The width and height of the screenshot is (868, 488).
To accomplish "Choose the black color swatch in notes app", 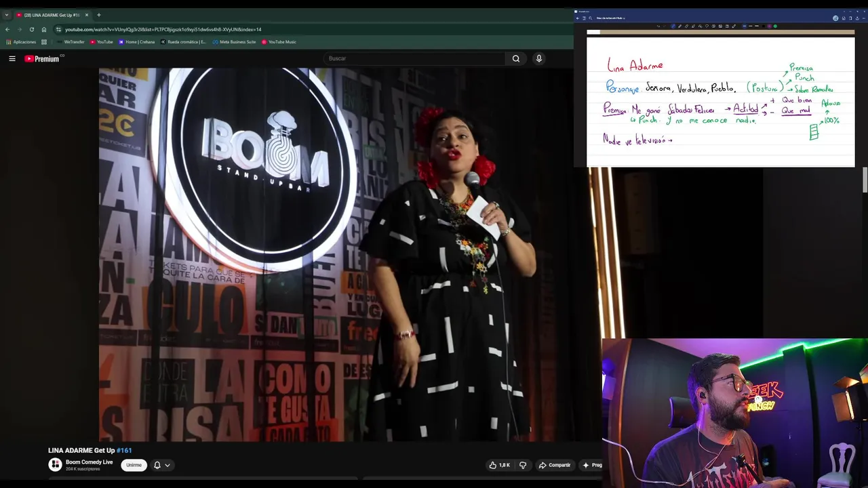I will click(763, 26).
